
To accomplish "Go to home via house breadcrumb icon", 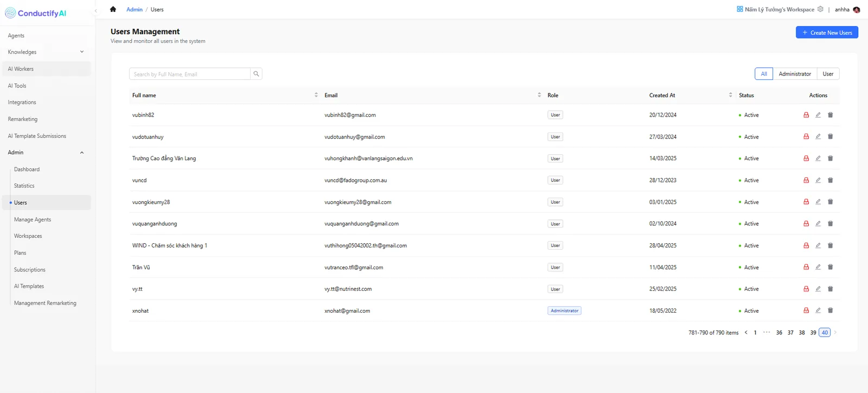I will [113, 9].
